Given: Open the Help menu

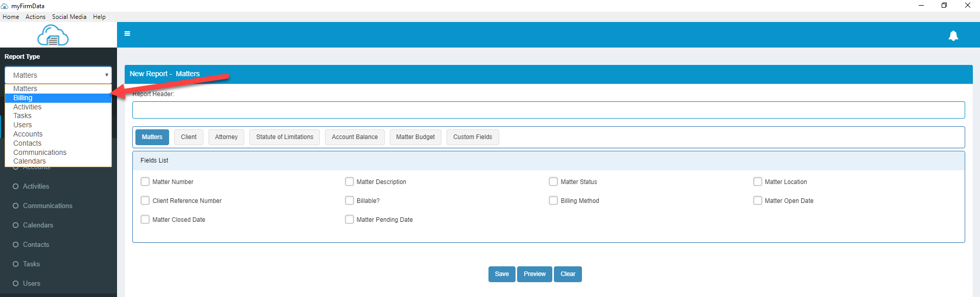Looking at the screenshot, I should [99, 17].
